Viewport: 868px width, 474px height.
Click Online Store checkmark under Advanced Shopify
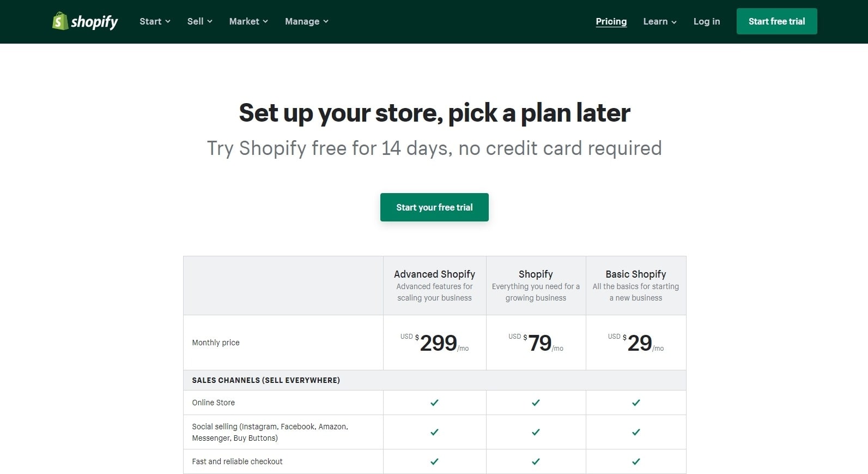pyautogui.click(x=434, y=403)
